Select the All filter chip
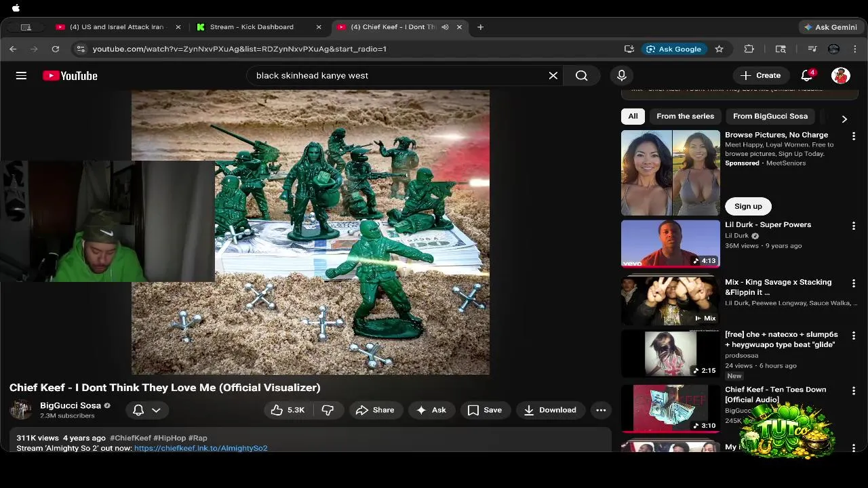Screen dimensions: 868x488 click(x=633, y=116)
